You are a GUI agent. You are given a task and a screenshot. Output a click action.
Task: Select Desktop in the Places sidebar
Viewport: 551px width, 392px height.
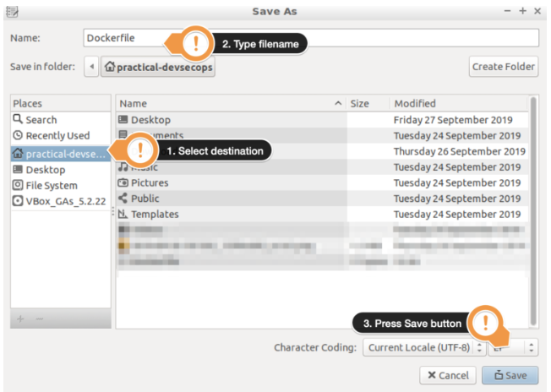[61, 170]
